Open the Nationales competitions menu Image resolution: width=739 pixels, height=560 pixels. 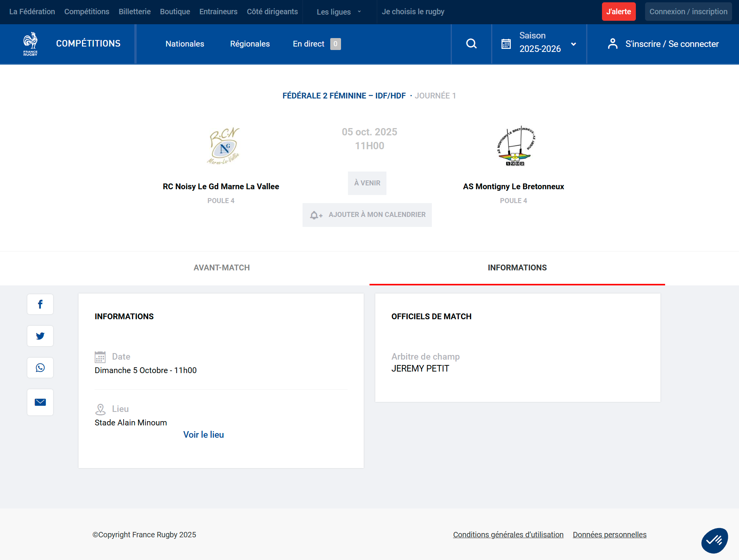pos(185,44)
